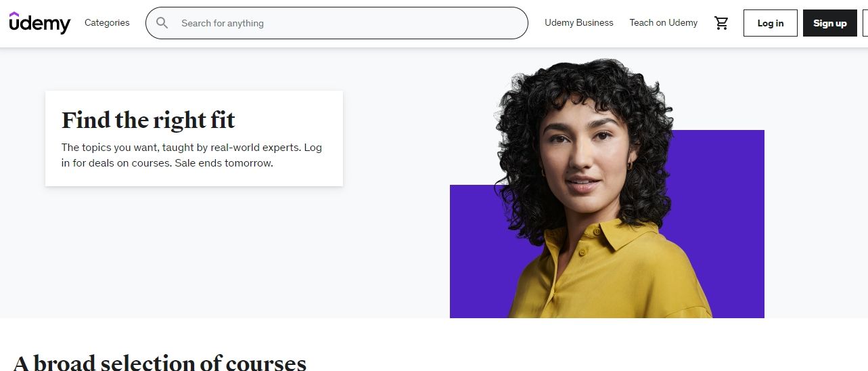868x371 pixels.
Task: Click "real-world experts" in the promo card
Action: point(258,147)
